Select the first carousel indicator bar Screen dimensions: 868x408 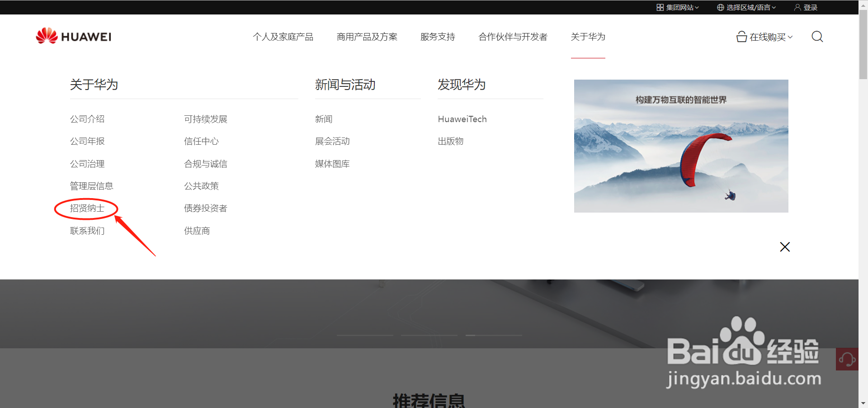coord(365,335)
